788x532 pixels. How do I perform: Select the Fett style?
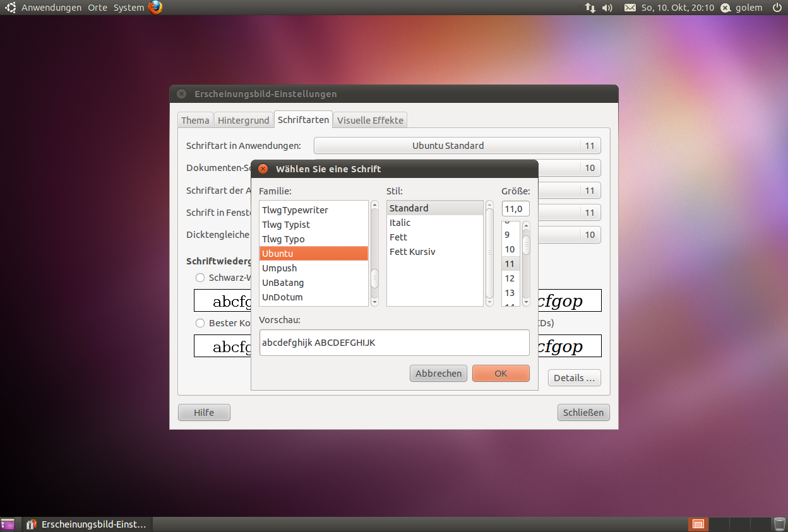pyautogui.click(x=435, y=237)
